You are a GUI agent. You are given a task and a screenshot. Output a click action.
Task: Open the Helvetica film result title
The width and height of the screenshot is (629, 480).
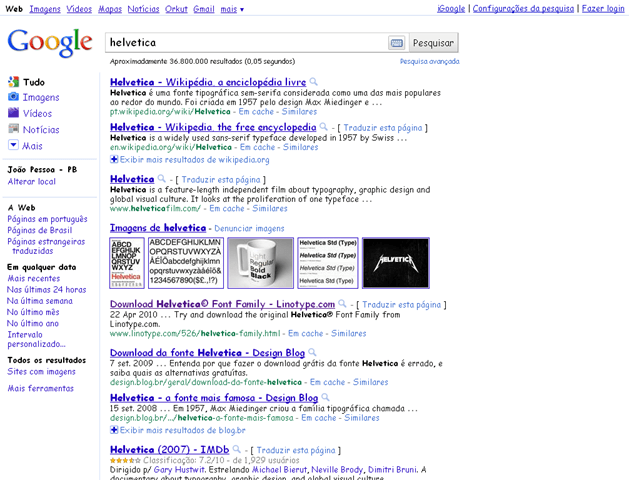[132, 179]
